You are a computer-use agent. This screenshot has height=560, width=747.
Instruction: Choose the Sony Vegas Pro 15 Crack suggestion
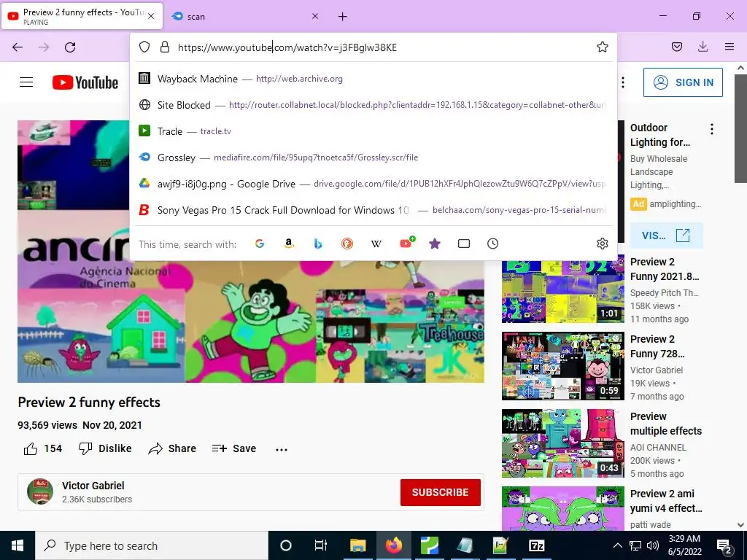coord(373,209)
